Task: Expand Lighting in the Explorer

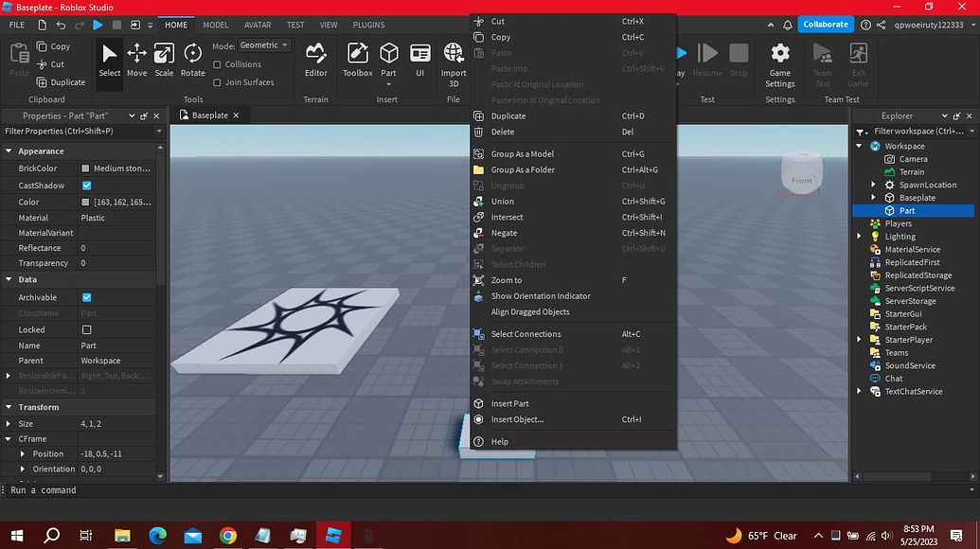Action: coord(860,236)
